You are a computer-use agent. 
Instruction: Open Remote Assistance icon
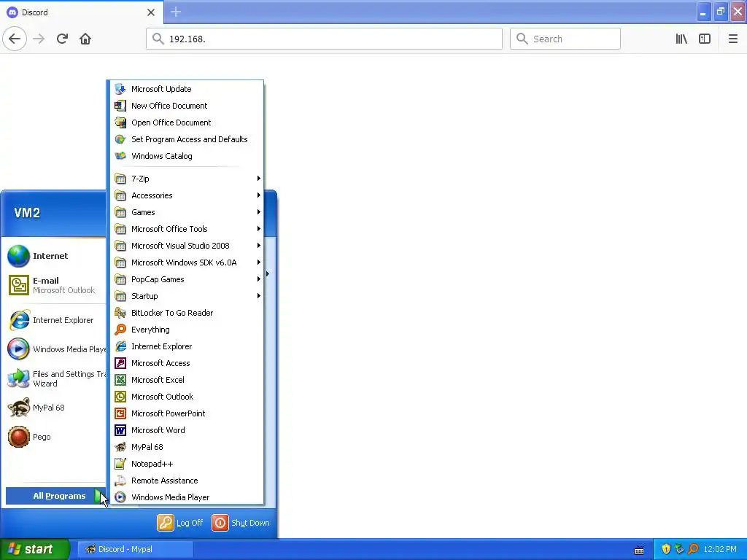[120, 481]
